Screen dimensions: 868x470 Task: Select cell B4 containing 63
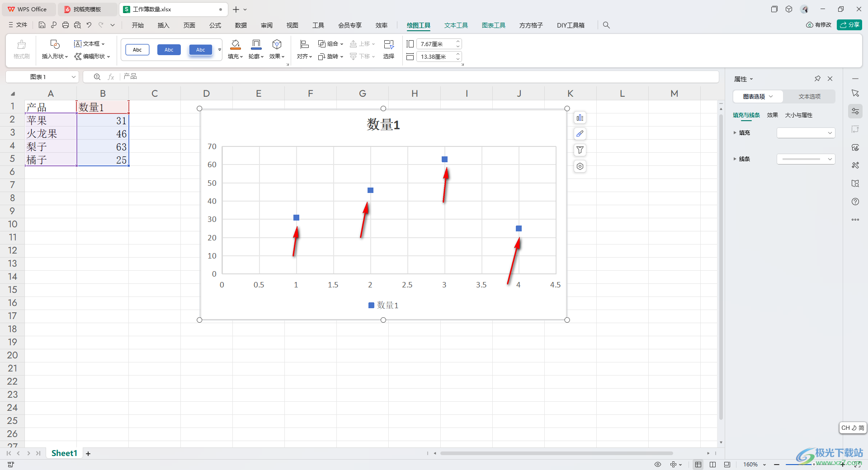(103, 146)
